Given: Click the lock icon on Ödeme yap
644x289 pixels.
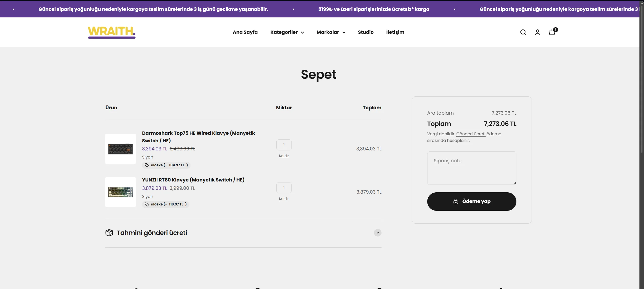Looking at the screenshot, I should 456,201.
